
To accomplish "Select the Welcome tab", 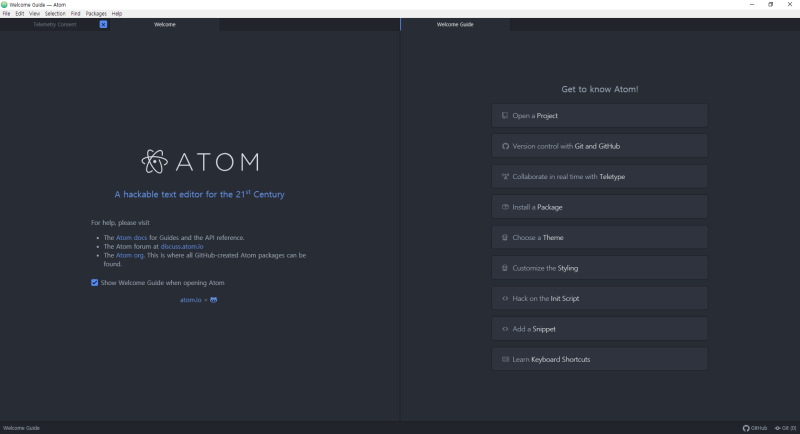I will pyautogui.click(x=165, y=24).
